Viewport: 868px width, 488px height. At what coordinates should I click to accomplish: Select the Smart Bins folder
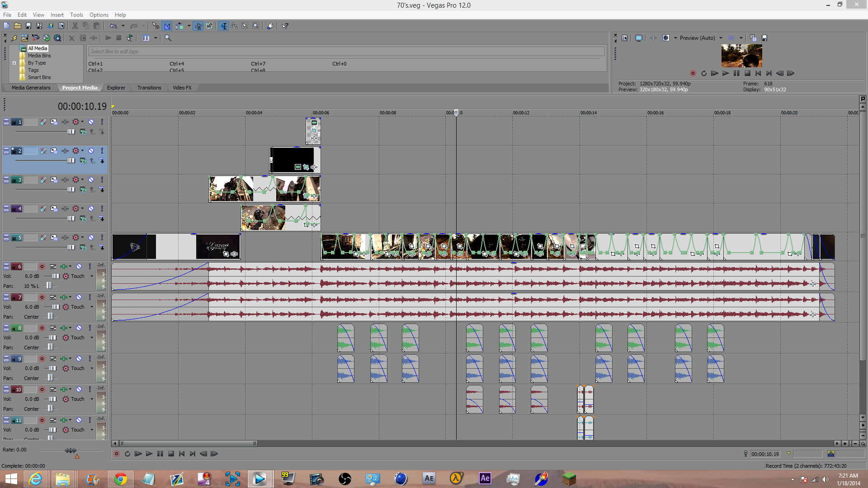click(x=39, y=77)
